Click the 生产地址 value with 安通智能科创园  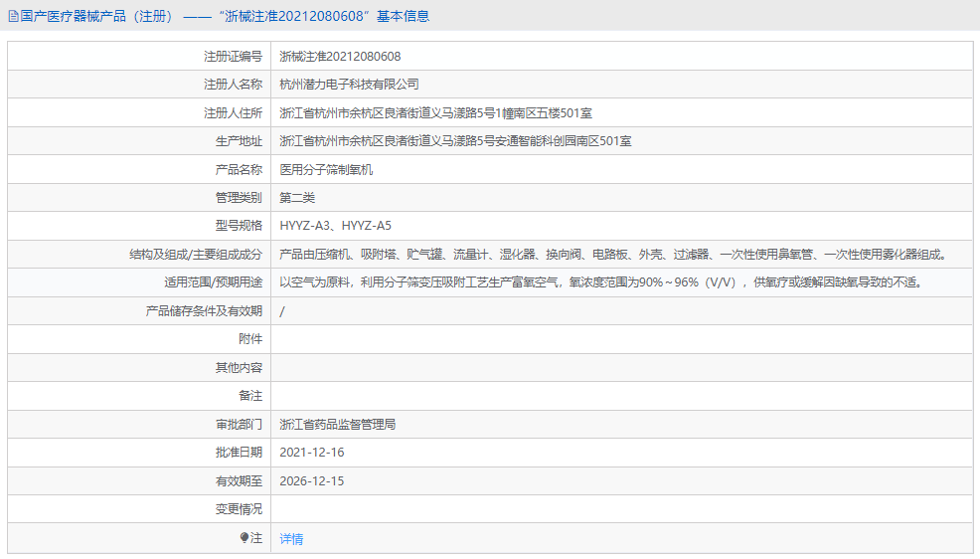455,141
